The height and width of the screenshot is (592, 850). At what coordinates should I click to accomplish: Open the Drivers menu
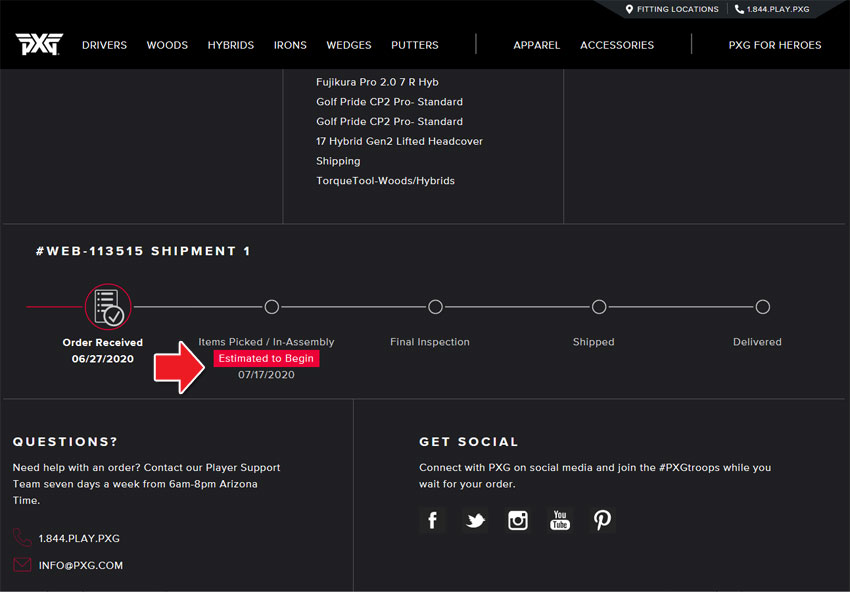tap(105, 45)
